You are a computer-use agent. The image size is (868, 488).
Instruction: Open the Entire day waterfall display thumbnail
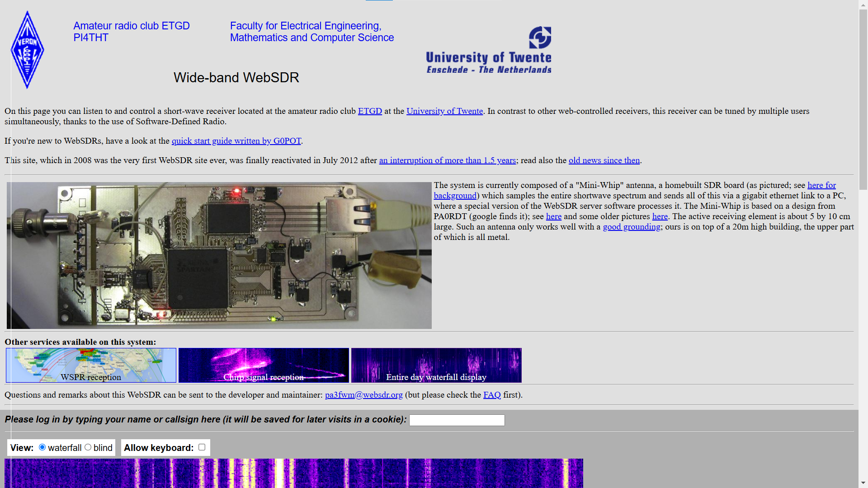(436, 365)
